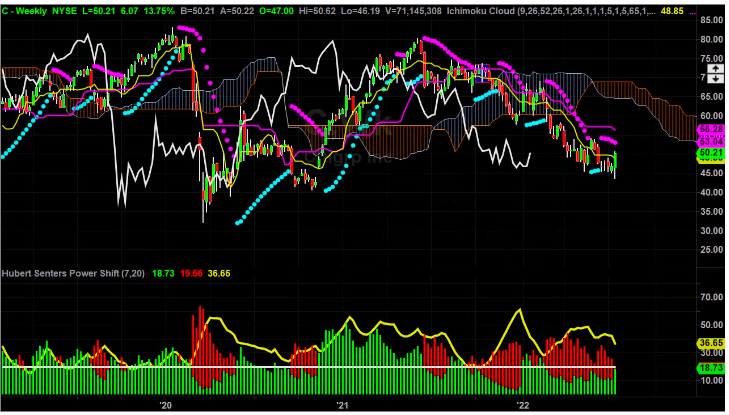The height and width of the screenshot is (415, 729).
Task: Click the "13.75%" percent change value
Action: [x=159, y=10]
